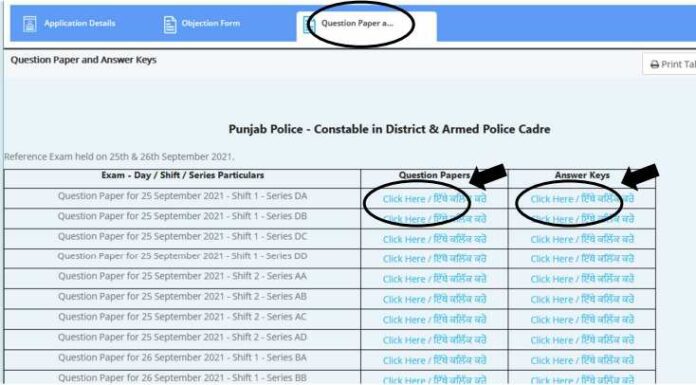Open answer key link for Series AC

point(582,320)
